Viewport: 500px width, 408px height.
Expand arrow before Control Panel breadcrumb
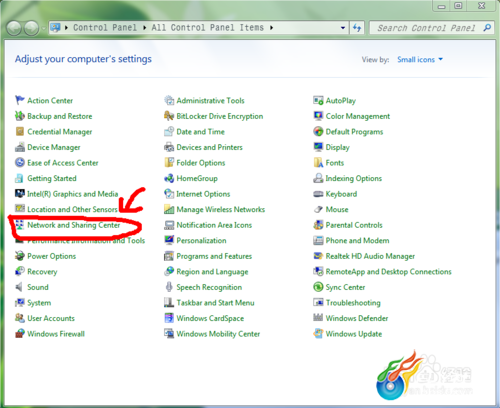click(x=66, y=28)
